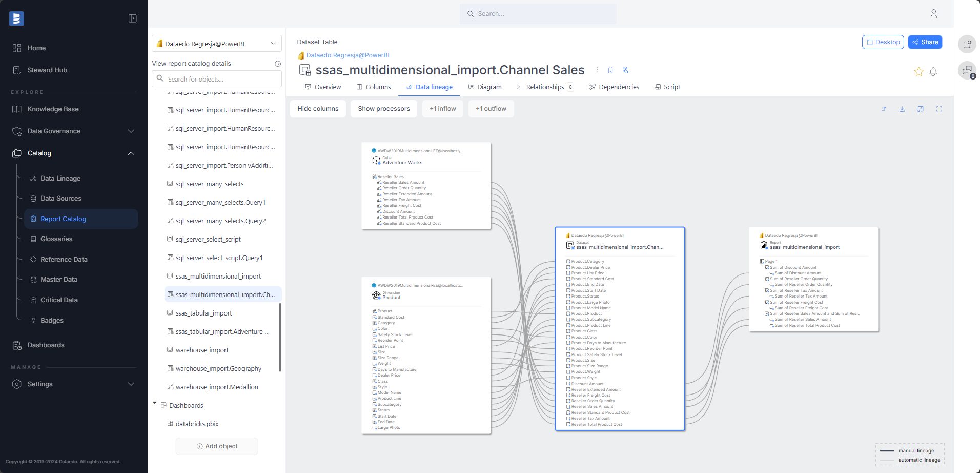This screenshot has height=473, width=980.
Task: Click the Dataedo logo icon
Action: (16, 18)
